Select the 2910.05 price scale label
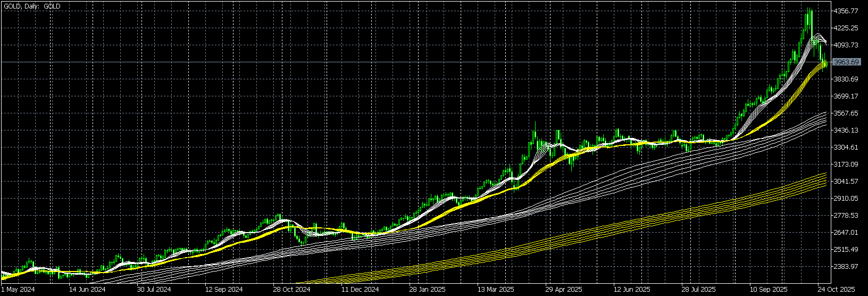Screen dimensions: 868x296 (x=846, y=199)
